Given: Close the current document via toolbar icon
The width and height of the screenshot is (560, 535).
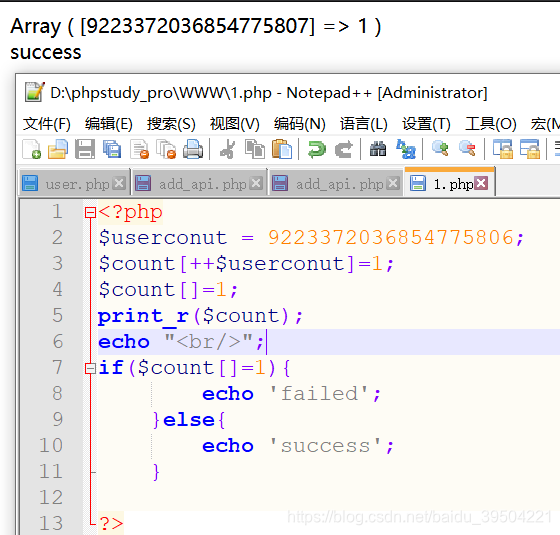Looking at the screenshot, I should [139, 149].
